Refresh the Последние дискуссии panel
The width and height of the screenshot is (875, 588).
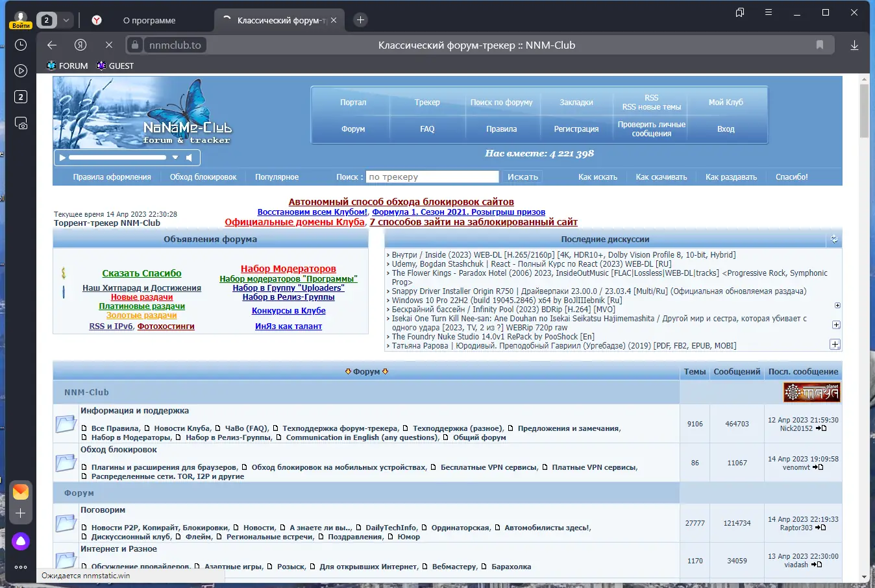pyautogui.click(x=834, y=239)
